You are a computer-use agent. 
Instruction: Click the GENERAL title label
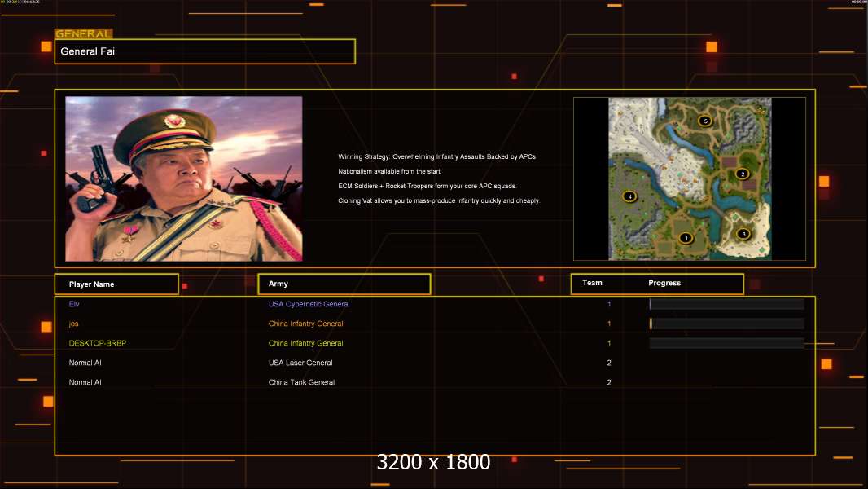pyautogui.click(x=83, y=33)
